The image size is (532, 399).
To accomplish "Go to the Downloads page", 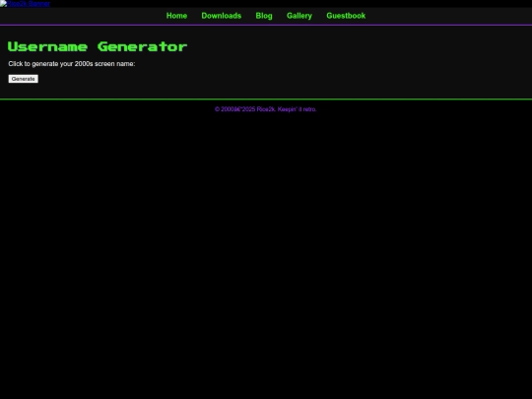I will click(x=222, y=16).
